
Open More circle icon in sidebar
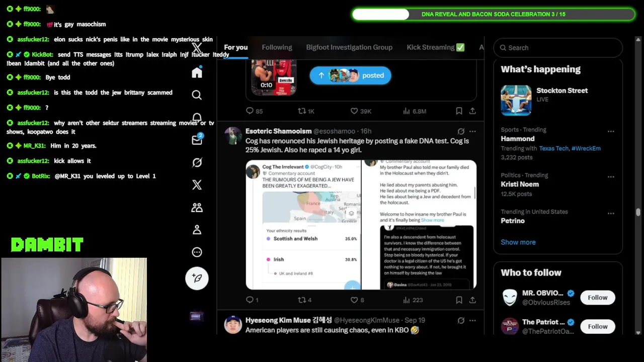point(197,252)
